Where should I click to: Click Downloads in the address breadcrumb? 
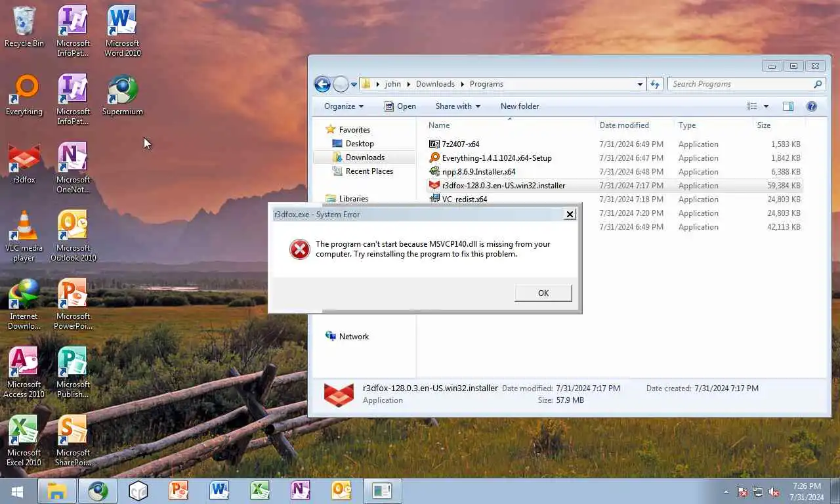435,84
